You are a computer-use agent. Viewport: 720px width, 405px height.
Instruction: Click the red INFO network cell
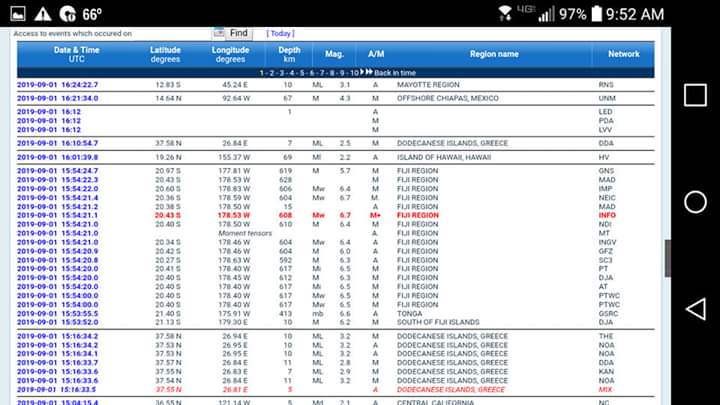coord(607,215)
